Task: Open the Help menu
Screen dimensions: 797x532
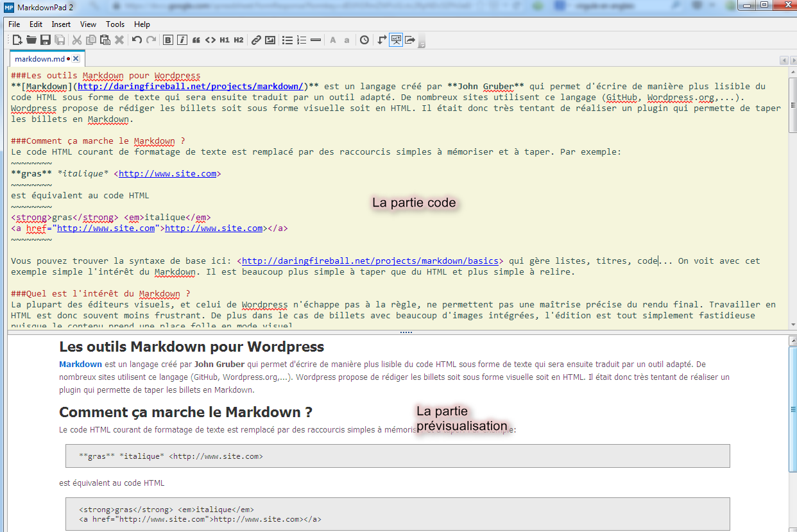Action: pos(142,24)
